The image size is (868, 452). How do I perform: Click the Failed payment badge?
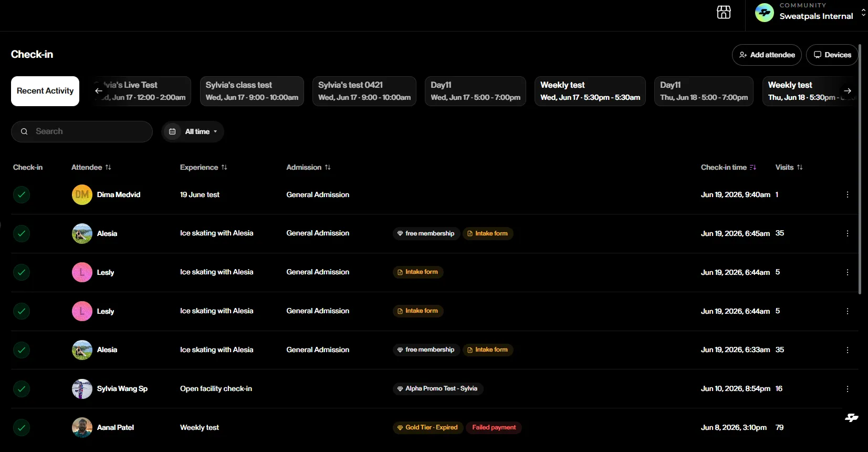tap(494, 427)
